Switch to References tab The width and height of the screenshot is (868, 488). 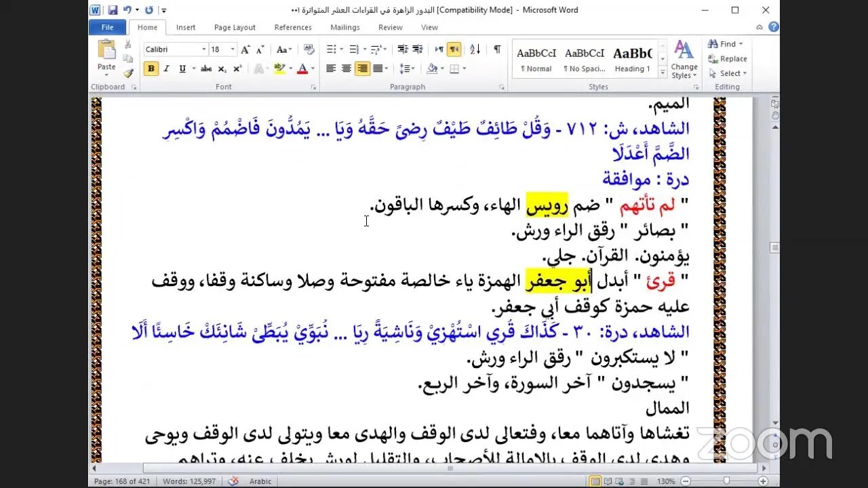[293, 27]
